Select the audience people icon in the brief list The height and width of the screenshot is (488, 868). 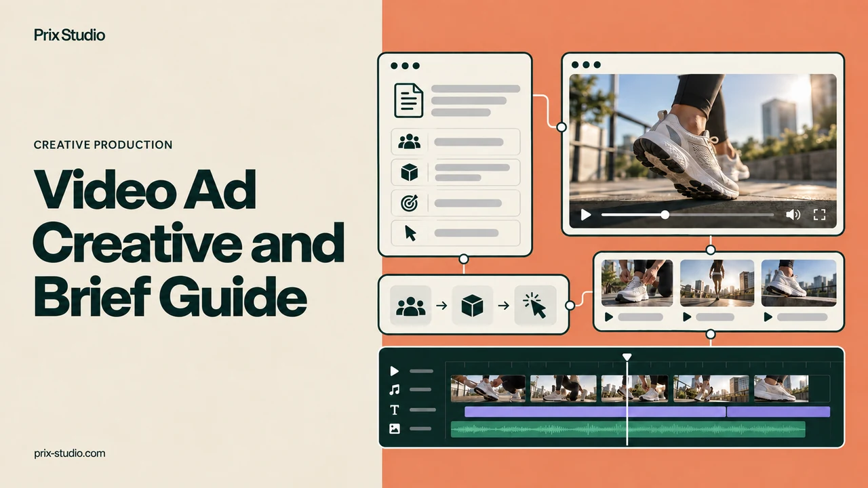(x=410, y=142)
